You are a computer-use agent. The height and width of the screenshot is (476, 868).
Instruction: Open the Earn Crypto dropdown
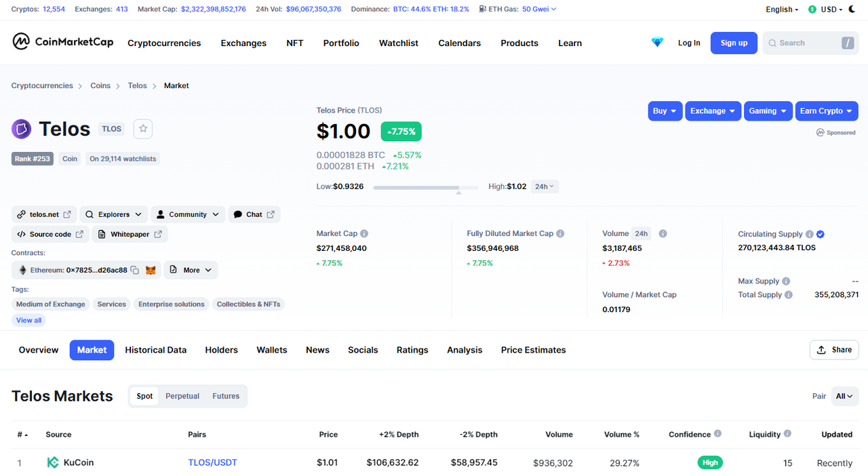[827, 111]
